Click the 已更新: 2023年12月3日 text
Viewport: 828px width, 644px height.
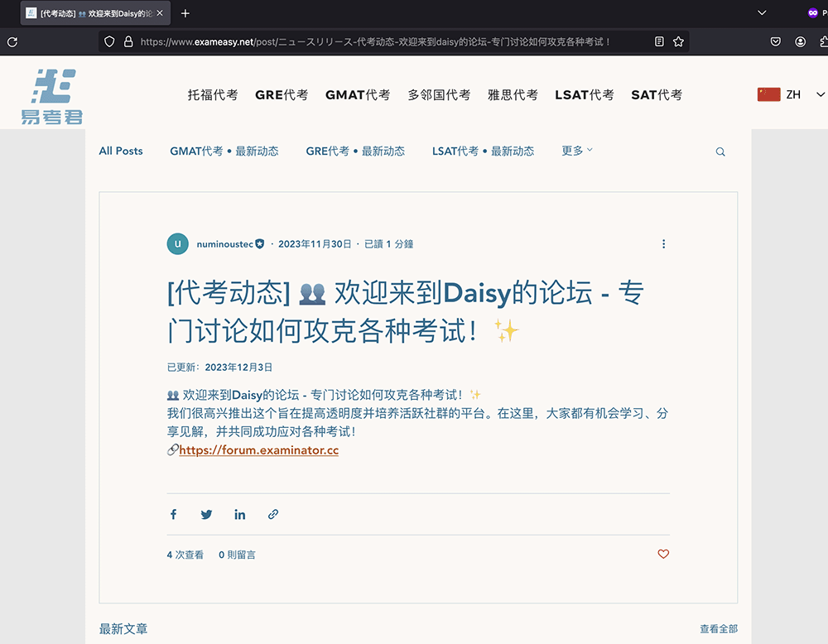tap(219, 368)
